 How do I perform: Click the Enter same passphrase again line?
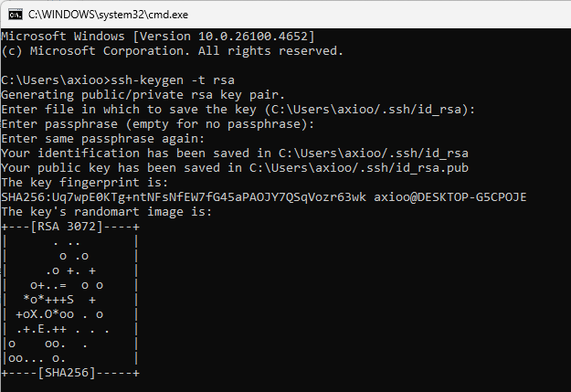[103, 139]
